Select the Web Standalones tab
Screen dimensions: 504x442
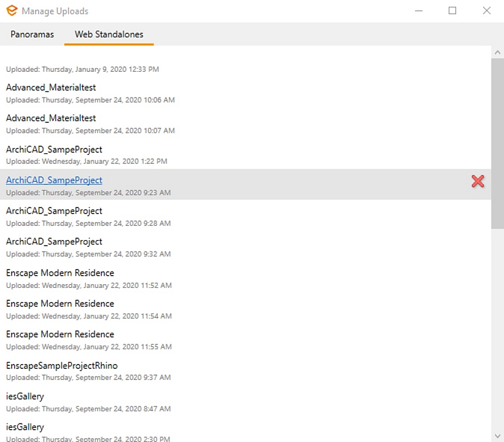(108, 34)
